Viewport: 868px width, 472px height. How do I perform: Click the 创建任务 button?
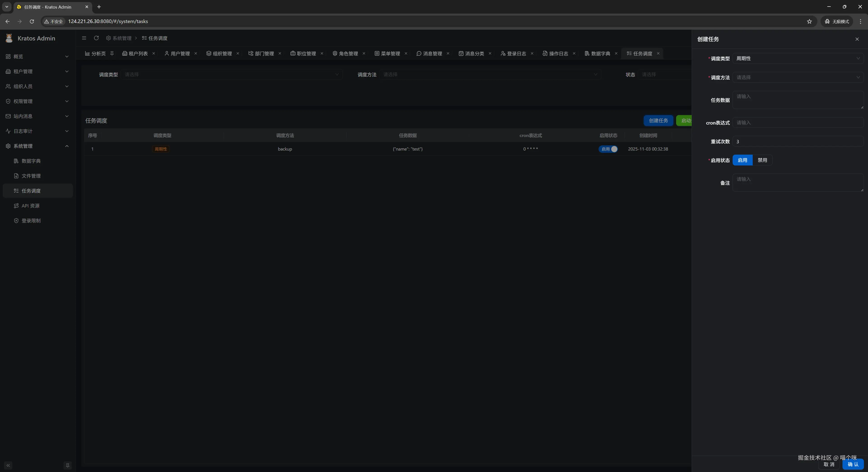[658, 120]
